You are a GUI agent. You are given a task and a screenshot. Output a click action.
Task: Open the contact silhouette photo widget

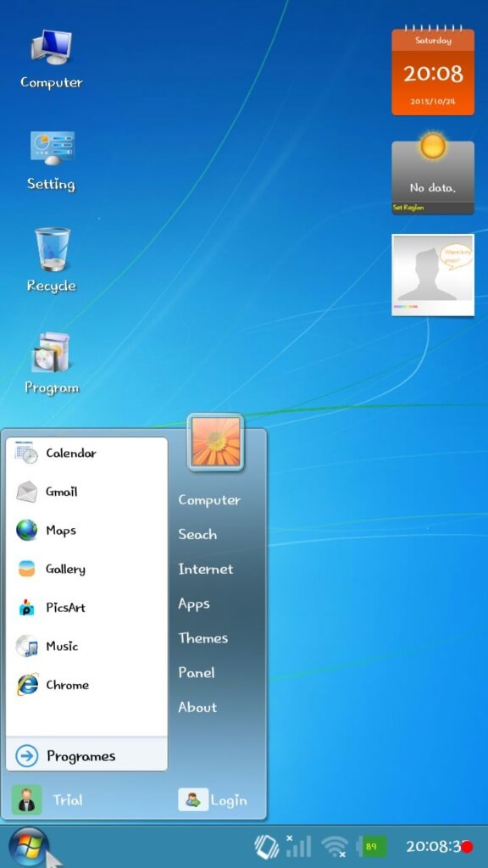(x=433, y=275)
